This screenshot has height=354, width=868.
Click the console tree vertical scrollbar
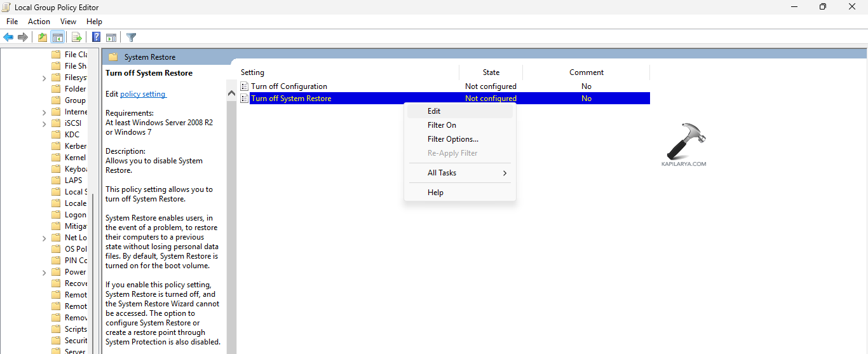click(x=93, y=273)
